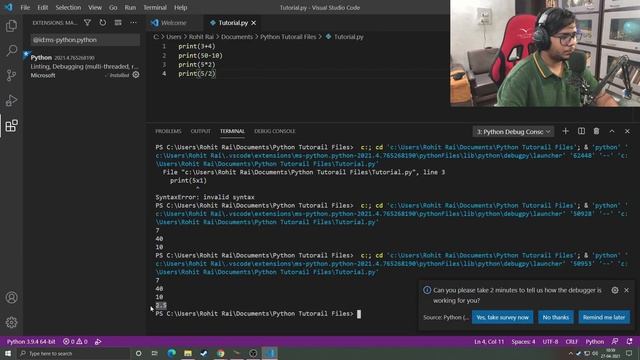Change language mode from Python
Screen dimensions: 640x360
tap(595, 342)
